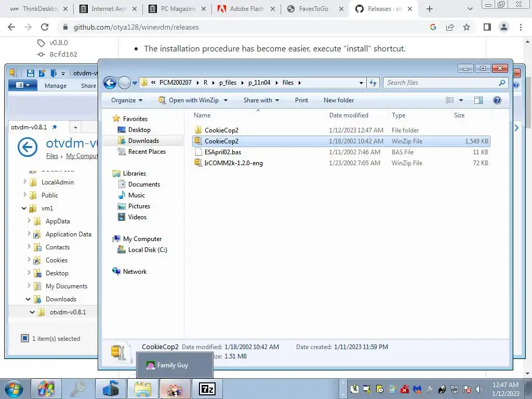This screenshot has height=399, width=532.
Task: Bookmark this page with star icon
Action: (x=467, y=27)
